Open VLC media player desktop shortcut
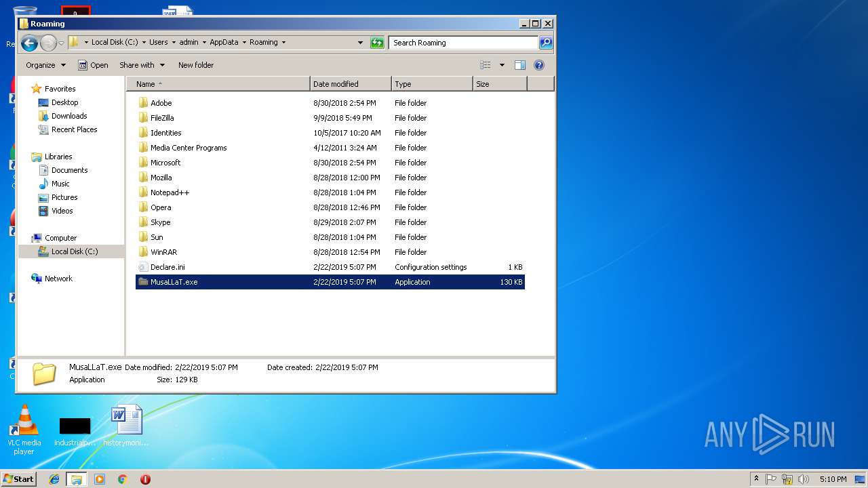 point(24,429)
